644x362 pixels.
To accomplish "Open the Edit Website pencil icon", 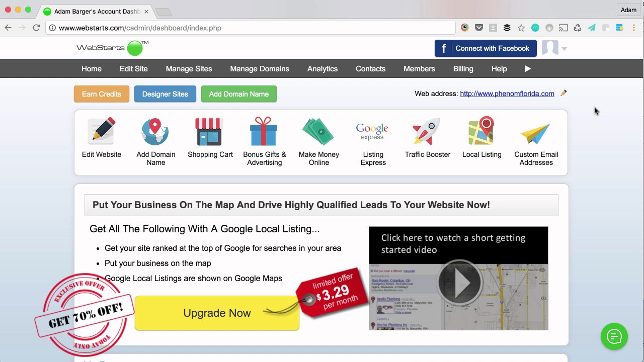I will tap(102, 131).
